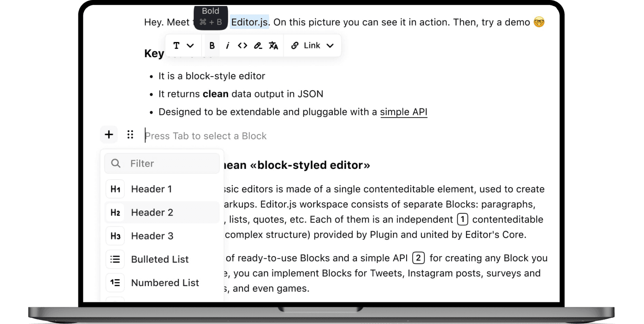
Task: Click the chain link icon
Action: [295, 46]
